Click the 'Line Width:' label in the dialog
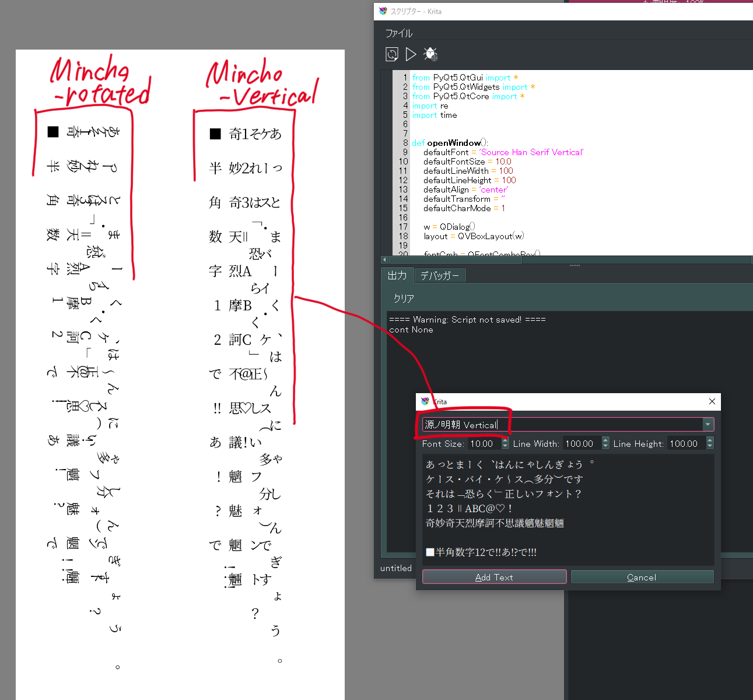Screen dimensions: 753x700 536,444
